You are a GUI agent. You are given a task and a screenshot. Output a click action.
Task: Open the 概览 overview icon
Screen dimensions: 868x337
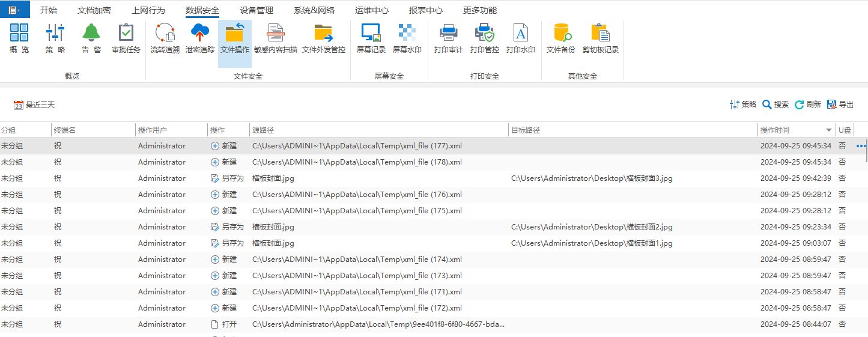point(19,38)
